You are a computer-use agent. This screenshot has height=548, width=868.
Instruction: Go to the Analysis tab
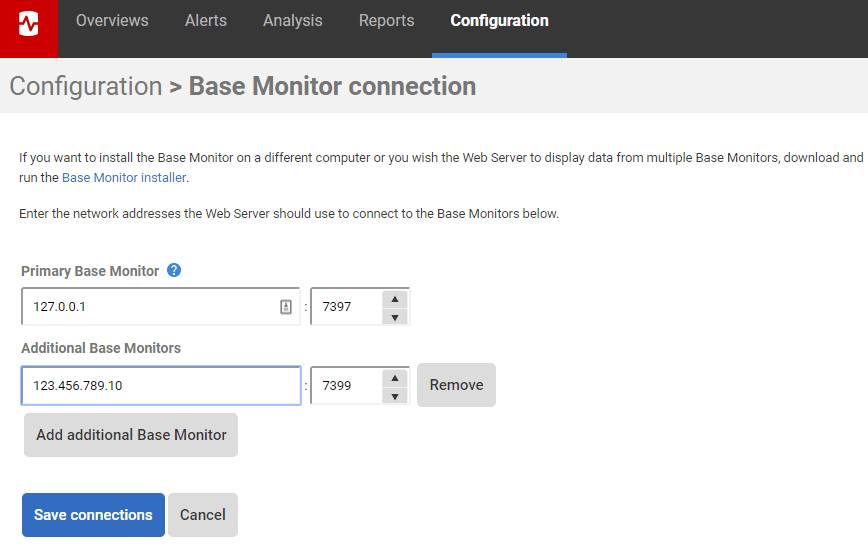click(292, 20)
